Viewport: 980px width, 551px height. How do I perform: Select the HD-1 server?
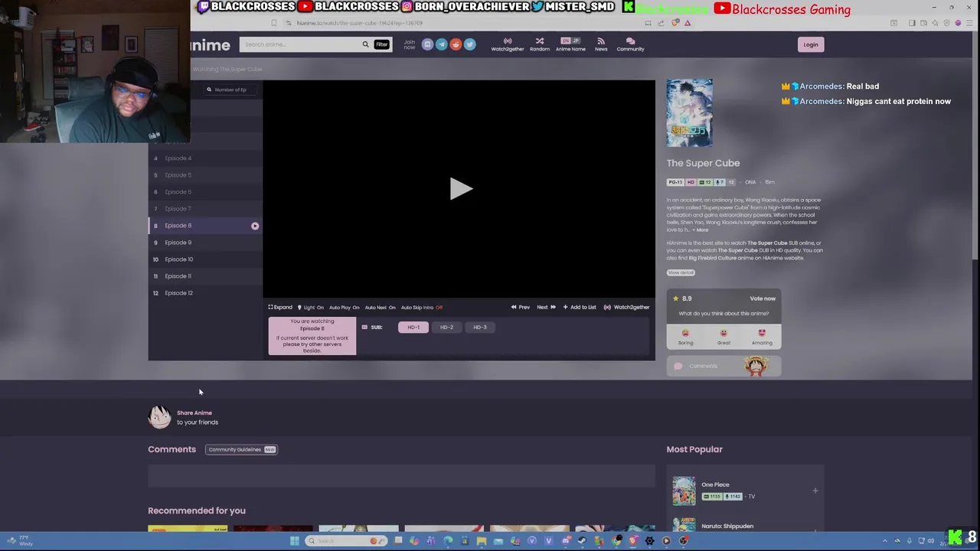click(413, 328)
